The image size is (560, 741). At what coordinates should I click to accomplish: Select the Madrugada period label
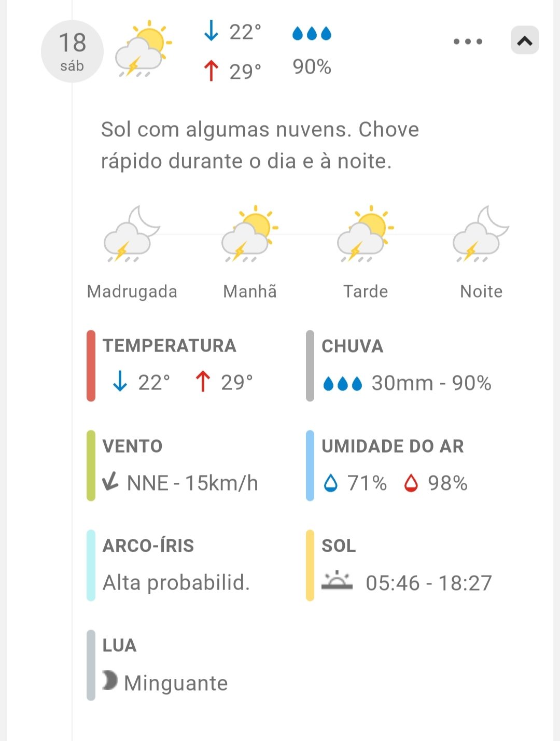pyautogui.click(x=132, y=291)
